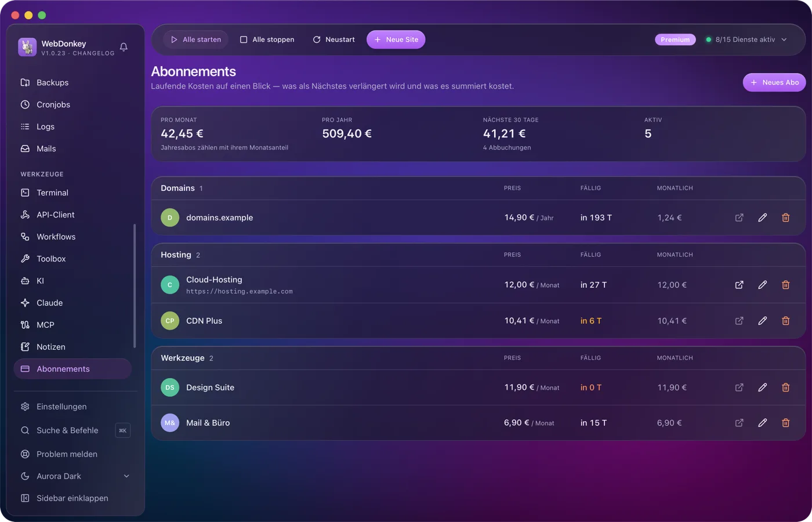Delete the CDN Plus subscription
812x522 pixels.
[786, 321]
